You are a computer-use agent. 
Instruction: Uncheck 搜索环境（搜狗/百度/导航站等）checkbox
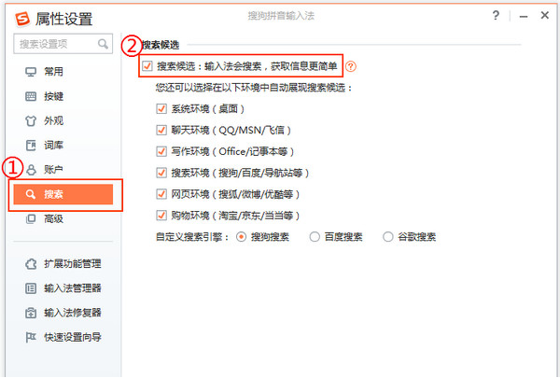161,173
